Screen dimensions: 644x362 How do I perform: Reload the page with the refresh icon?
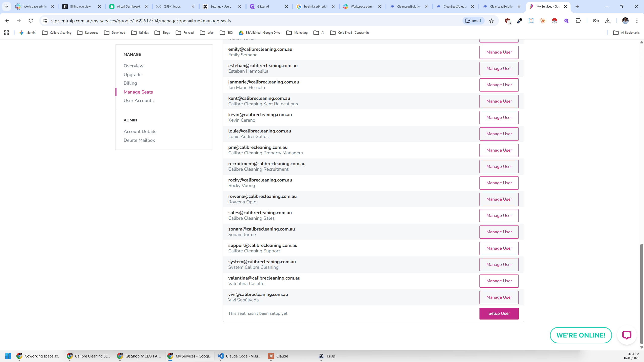pyautogui.click(x=31, y=21)
